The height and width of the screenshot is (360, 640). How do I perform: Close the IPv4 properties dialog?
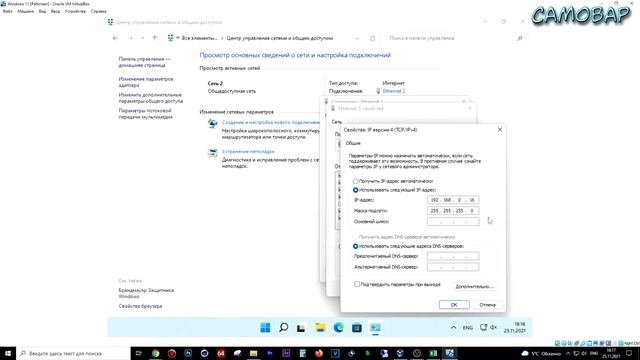[500, 129]
